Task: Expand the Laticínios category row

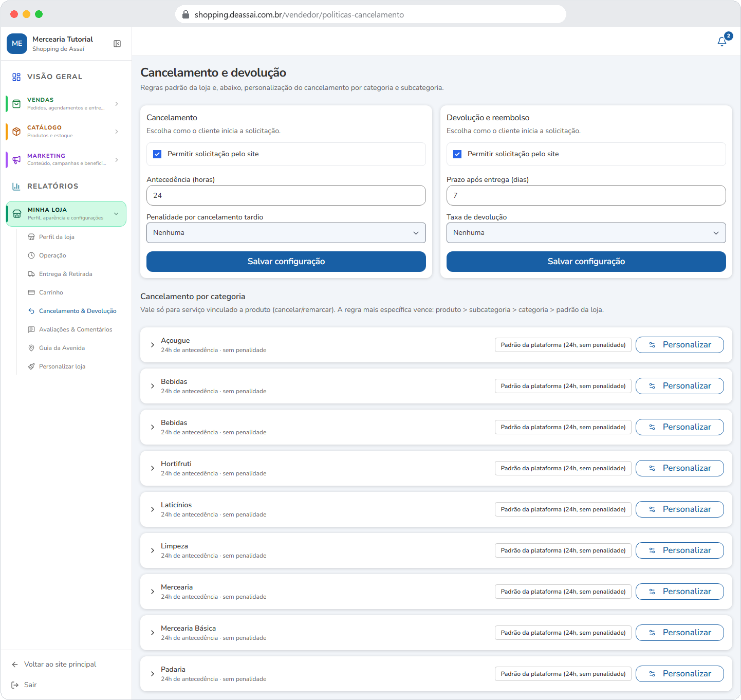Action: point(153,509)
